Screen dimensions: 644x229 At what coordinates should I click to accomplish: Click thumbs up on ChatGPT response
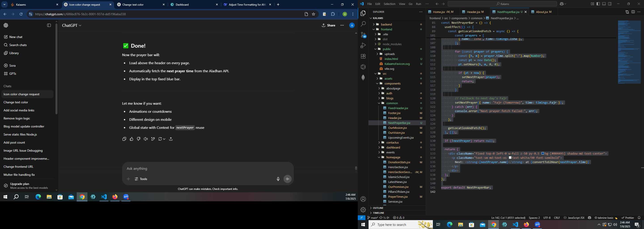coord(131,139)
